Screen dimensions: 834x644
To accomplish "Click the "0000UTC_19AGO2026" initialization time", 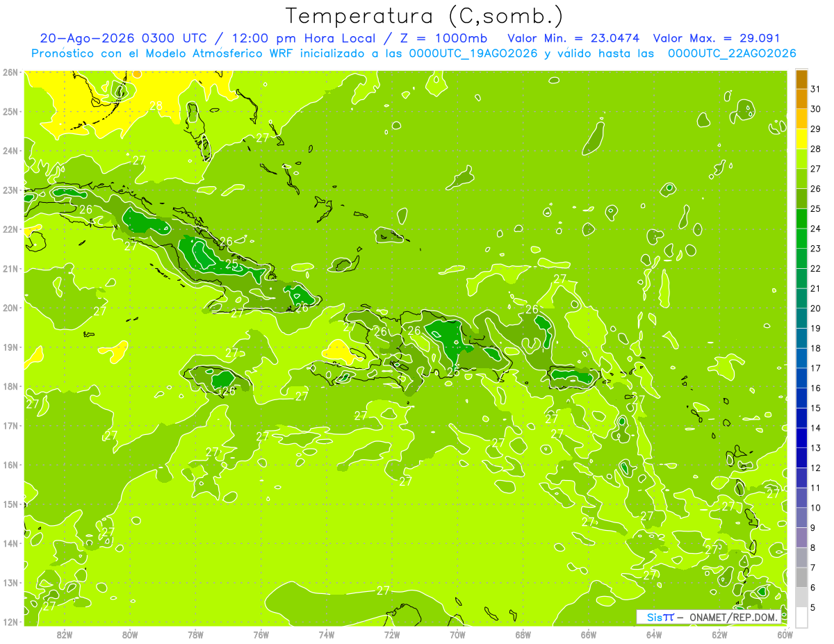I will pyautogui.click(x=473, y=53).
